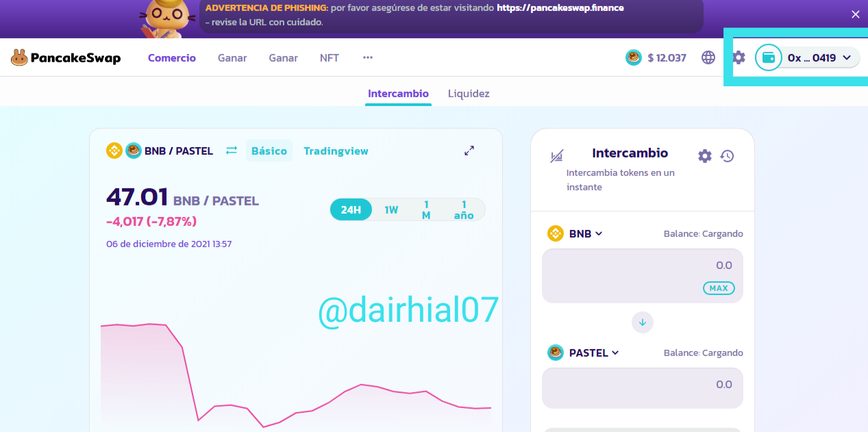Image resolution: width=868 pixels, height=432 pixels.
Task: Select the 24H chart timeframe
Action: (351, 209)
